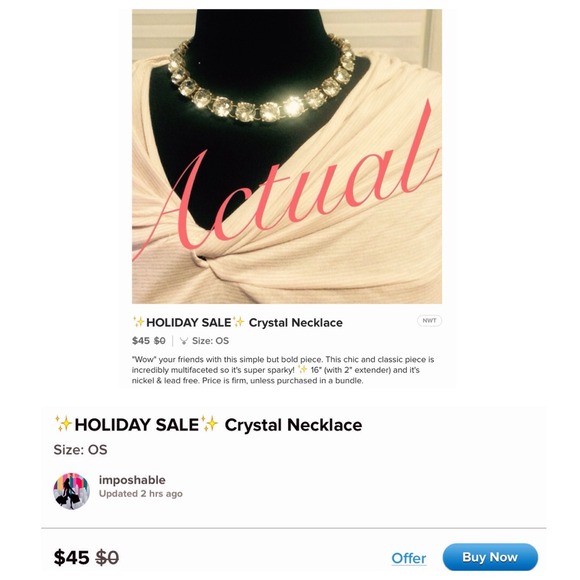The image size is (580, 580).
Task: Select the imposhable username
Action: pos(132,480)
